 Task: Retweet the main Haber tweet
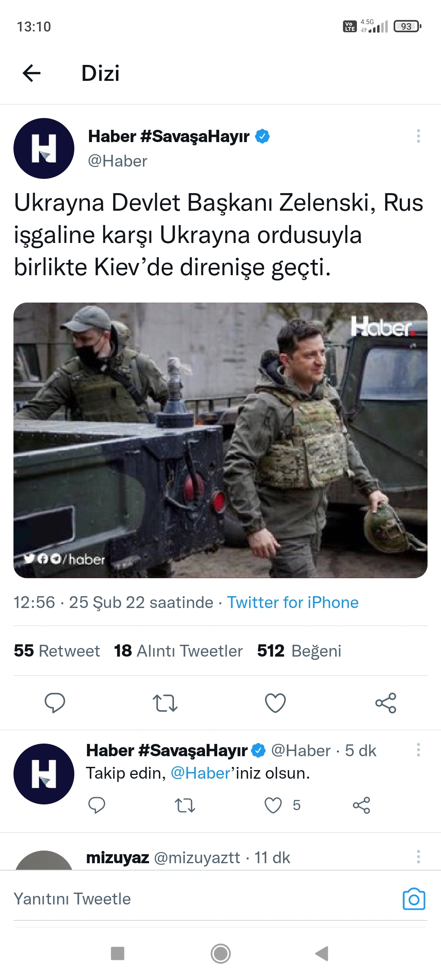(x=165, y=703)
